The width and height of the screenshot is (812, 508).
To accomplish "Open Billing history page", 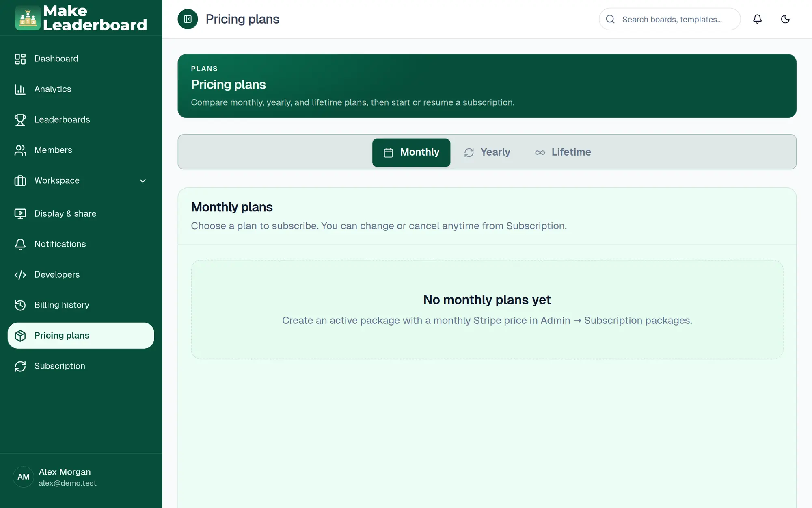I will tap(81, 305).
